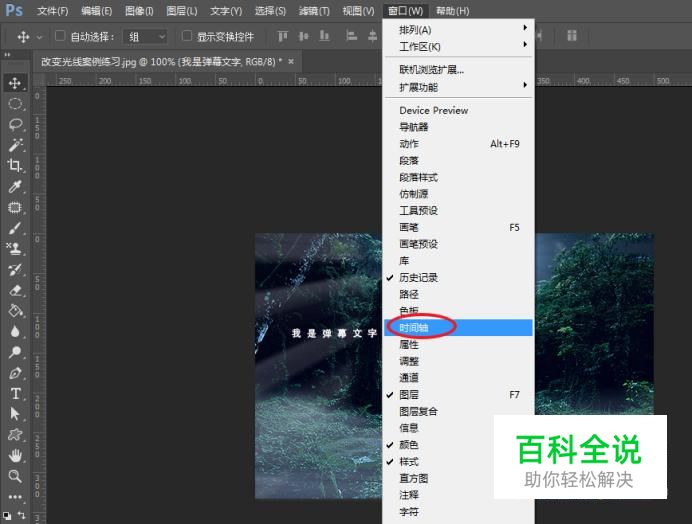Choose Device Preview menu entry

[458, 110]
